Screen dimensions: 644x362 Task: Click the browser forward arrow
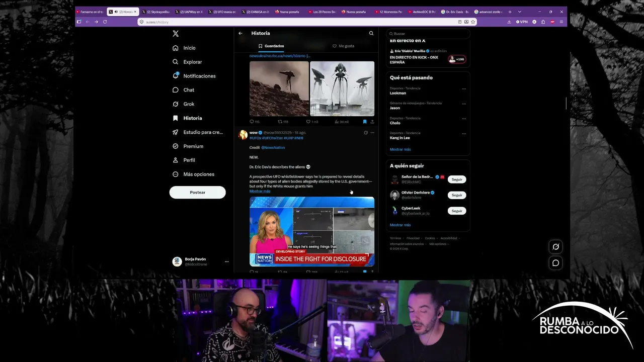click(x=96, y=22)
